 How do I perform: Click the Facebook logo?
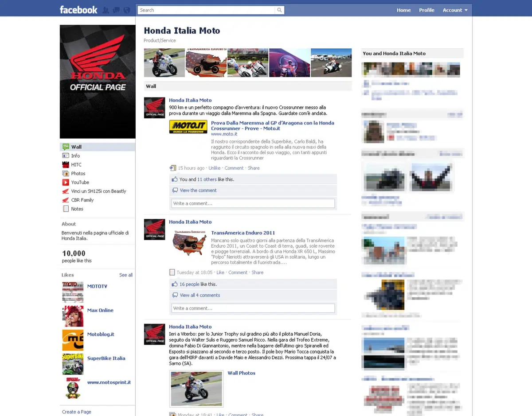click(78, 10)
